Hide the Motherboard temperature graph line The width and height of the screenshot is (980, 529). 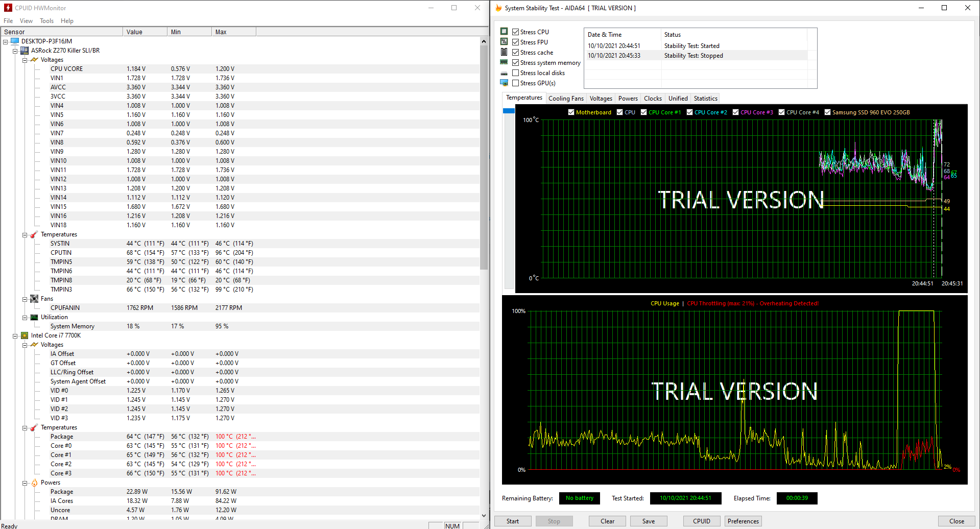pyautogui.click(x=571, y=112)
